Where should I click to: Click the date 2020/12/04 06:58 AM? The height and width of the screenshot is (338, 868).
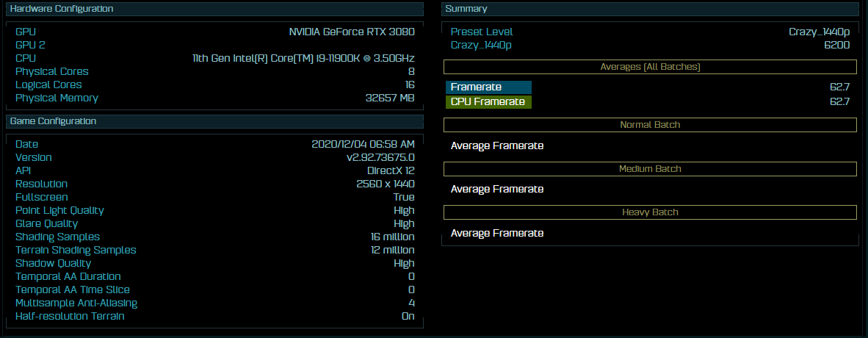click(x=364, y=145)
